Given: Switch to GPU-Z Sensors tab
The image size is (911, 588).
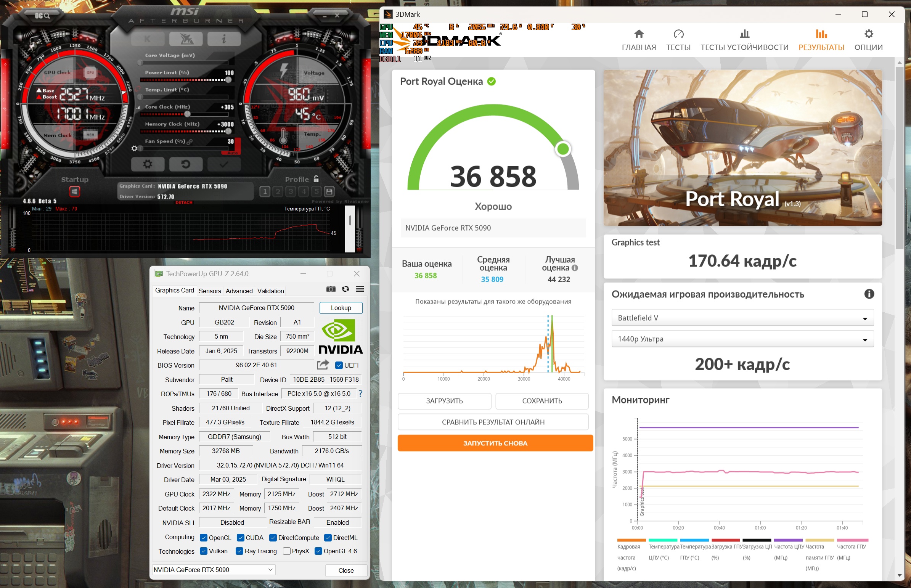Looking at the screenshot, I should [x=210, y=291].
